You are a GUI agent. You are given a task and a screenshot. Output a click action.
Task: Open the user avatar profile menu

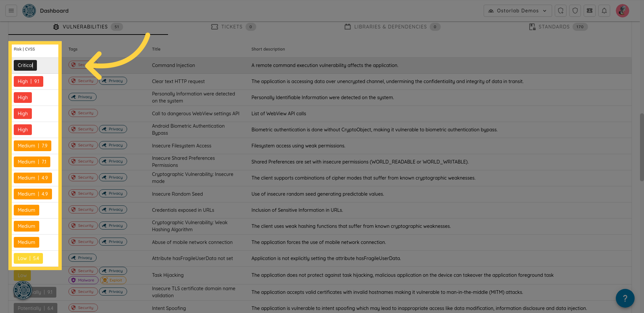[x=622, y=11]
